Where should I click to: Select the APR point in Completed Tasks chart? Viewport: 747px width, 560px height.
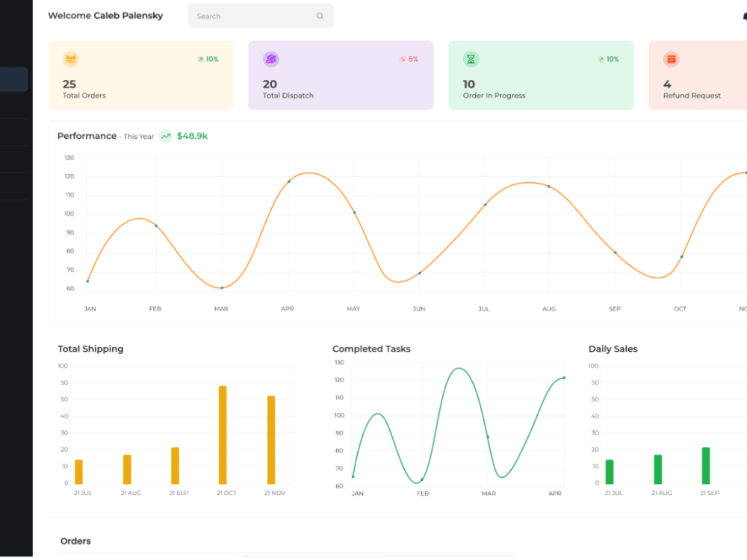point(564,378)
